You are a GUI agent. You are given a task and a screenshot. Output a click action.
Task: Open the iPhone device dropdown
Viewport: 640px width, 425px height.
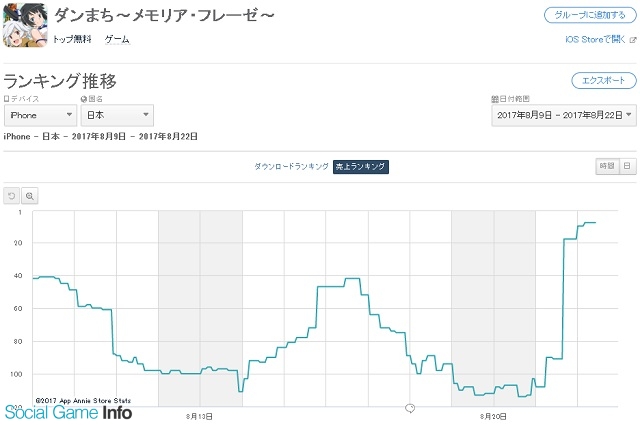tap(40, 115)
